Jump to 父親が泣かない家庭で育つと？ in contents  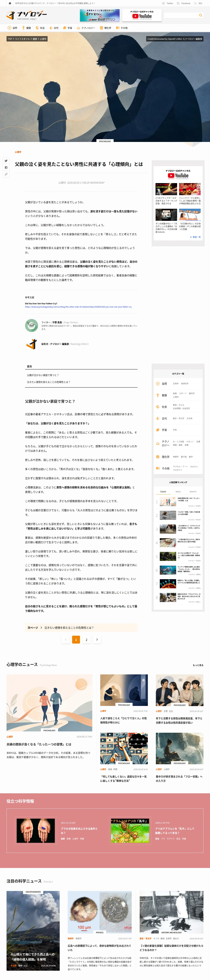coord(43,375)
